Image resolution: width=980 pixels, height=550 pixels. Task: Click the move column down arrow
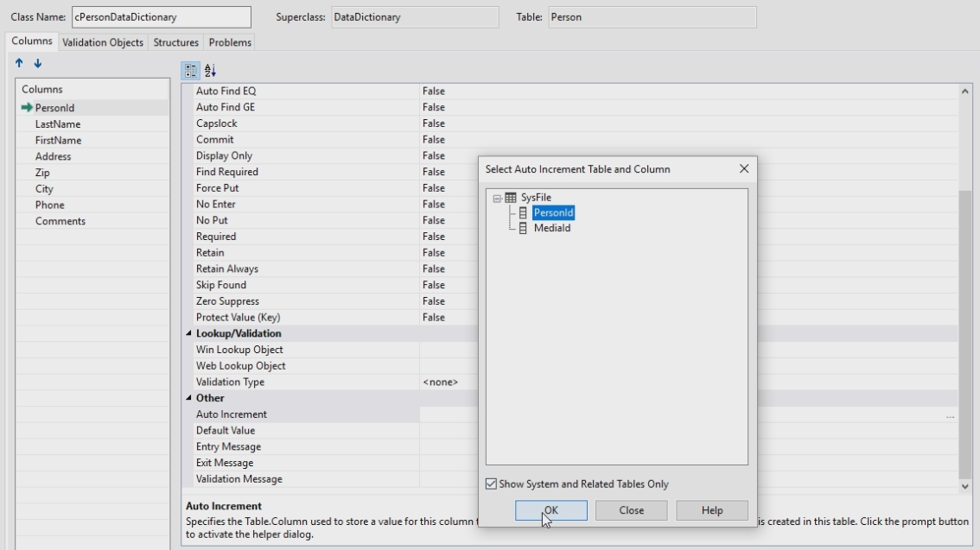[36, 65]
